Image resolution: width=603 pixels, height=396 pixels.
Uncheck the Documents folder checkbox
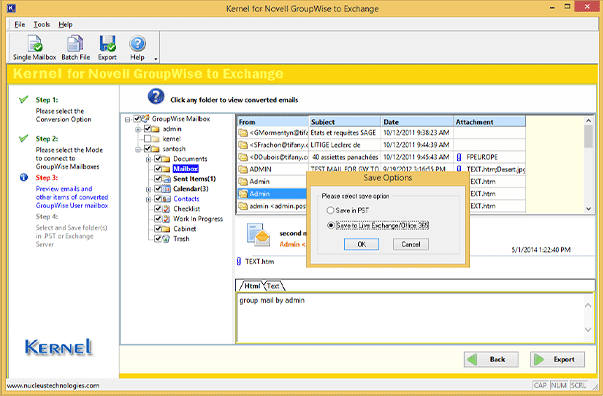[x=158, y=159]
